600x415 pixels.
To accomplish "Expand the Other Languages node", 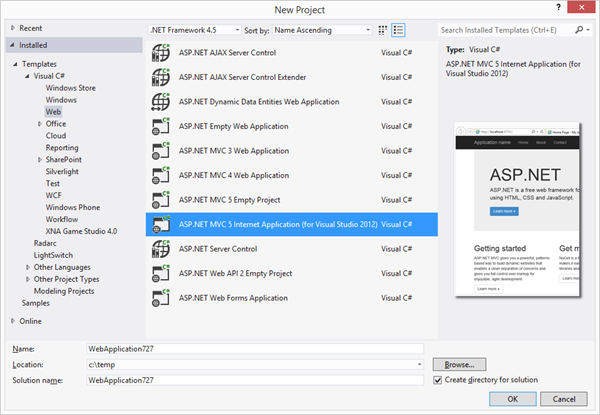I will tap(28, 267).
